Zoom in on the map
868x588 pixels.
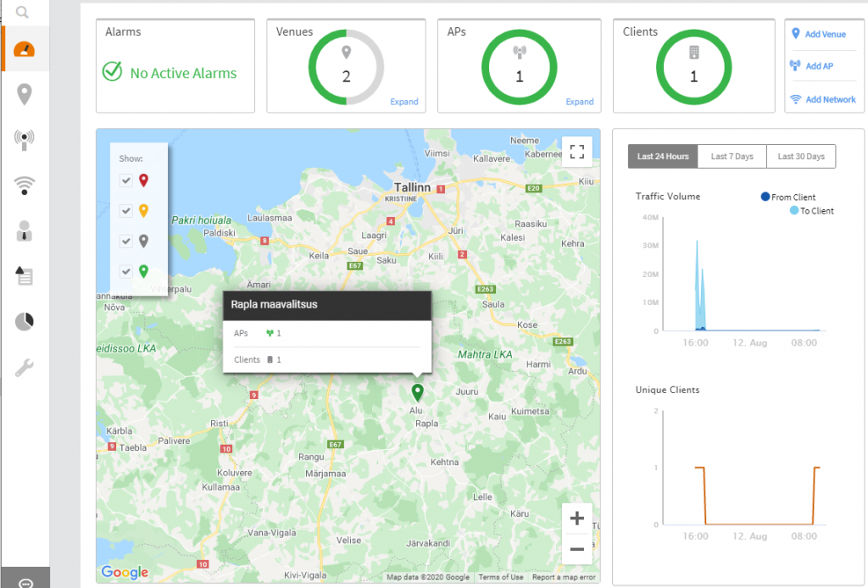click(577, 519)
